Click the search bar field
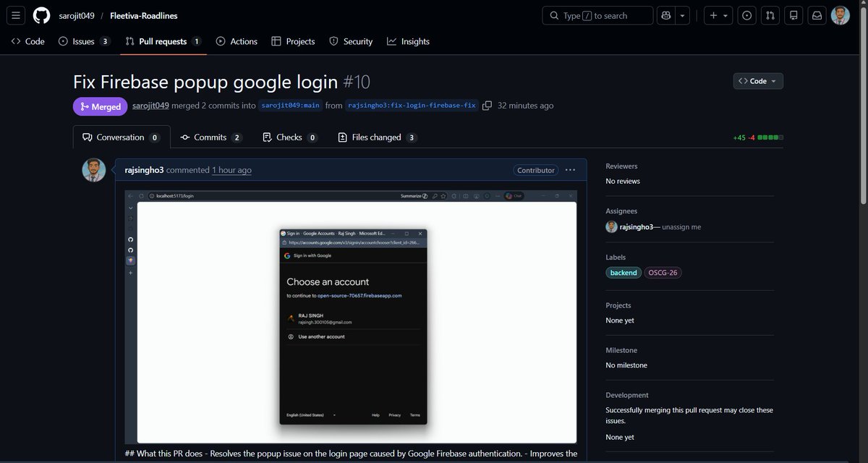Image resolution: width=868 pixels, height=463 pixels. 597,15
